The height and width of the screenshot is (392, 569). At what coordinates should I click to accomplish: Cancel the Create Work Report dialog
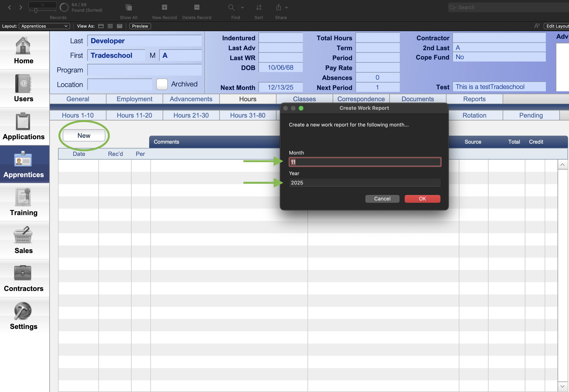point(382,199)
